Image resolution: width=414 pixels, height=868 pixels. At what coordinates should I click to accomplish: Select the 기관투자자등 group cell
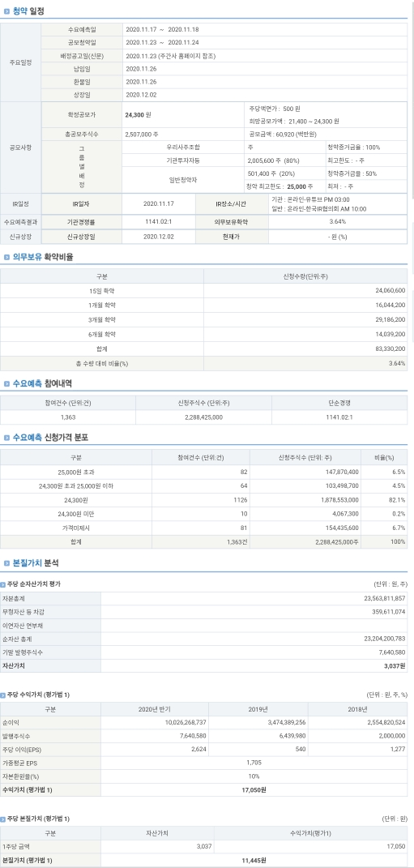pos(182,160)
